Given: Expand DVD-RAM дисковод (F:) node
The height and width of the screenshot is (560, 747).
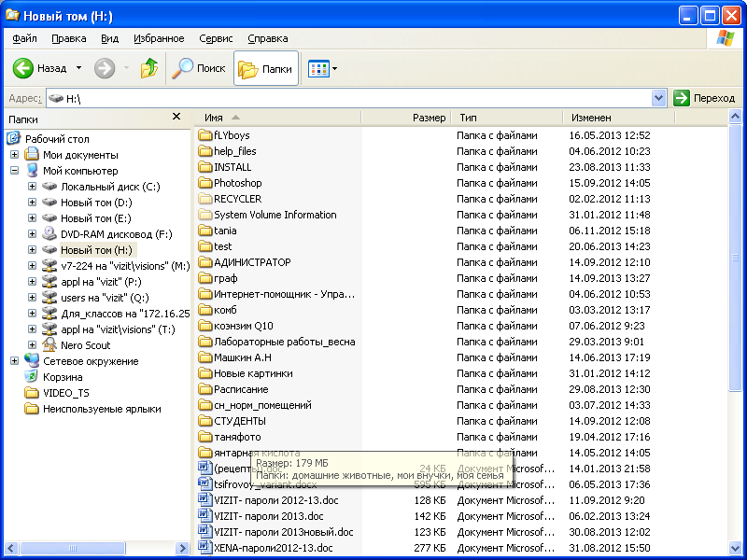Looking at the screenshot, I should [32, 234].
